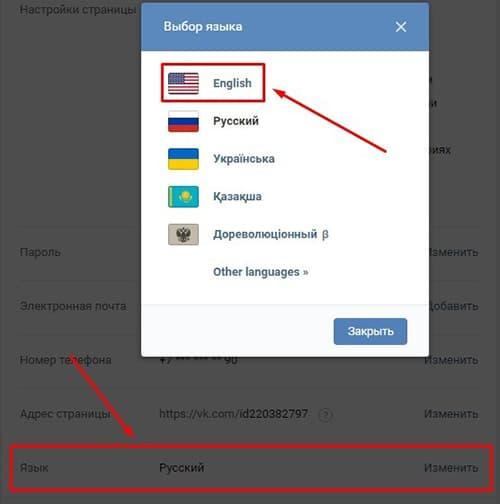The width and height of the screenshot is (500, 504).
Task: Open help icon beside page address
Action: click(x=325, y=415)
